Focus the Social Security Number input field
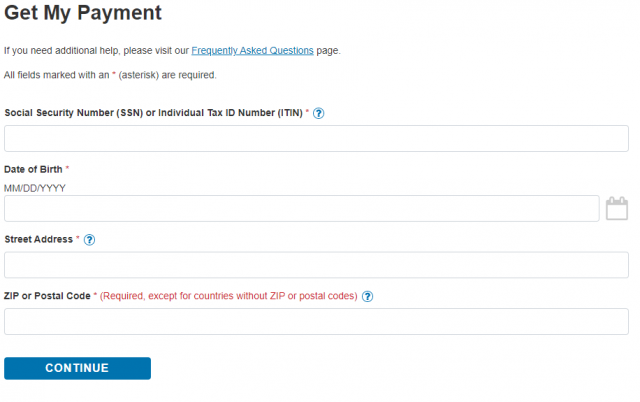640x402 pixels. coord(316,138)
